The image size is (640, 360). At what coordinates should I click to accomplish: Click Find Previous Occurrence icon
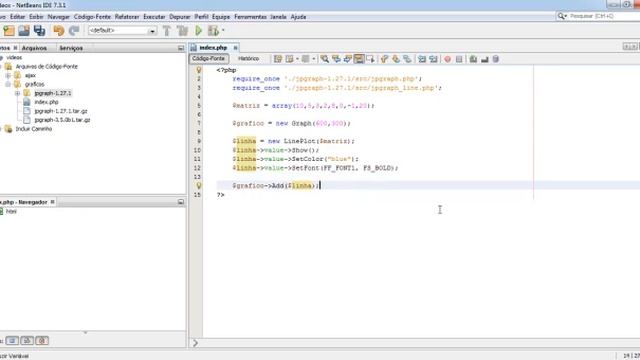[x=336, y=59]
